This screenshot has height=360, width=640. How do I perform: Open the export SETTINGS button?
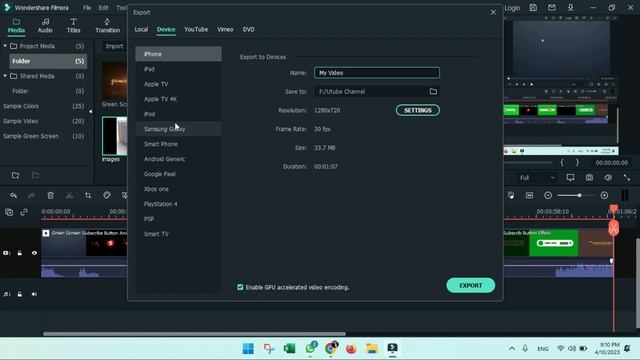418,110
